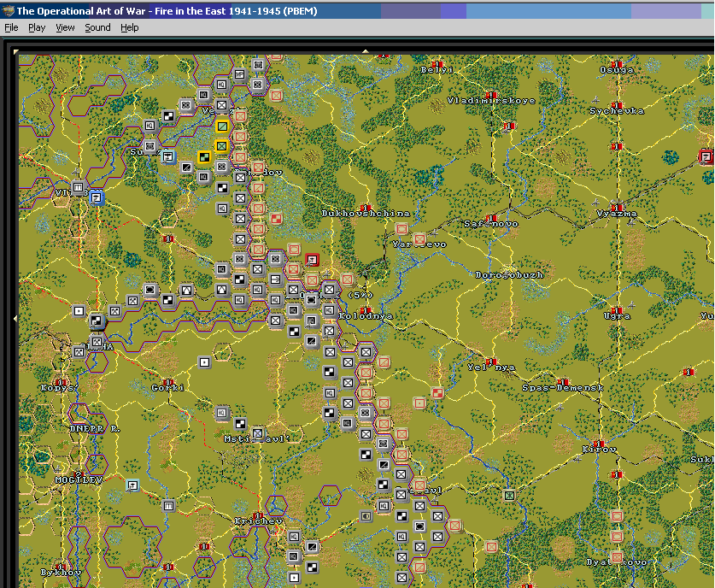Select the red checkered armor unit west of Yel'nya
This screenshot has height=588, width=715.
[x=437, y=392]
